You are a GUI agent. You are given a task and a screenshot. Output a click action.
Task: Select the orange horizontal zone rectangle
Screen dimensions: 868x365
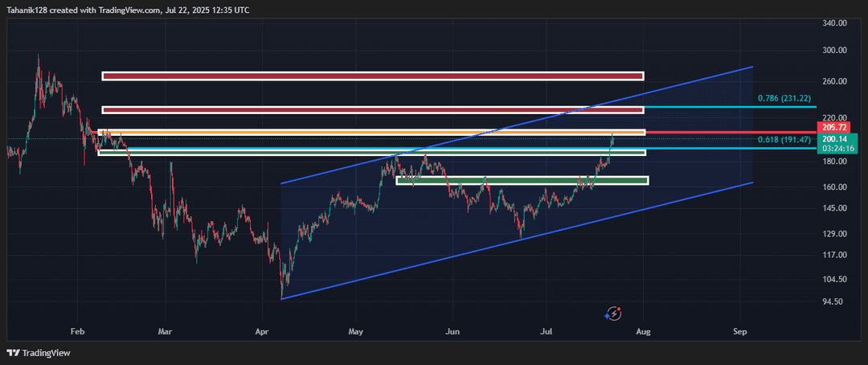[372, 133]
